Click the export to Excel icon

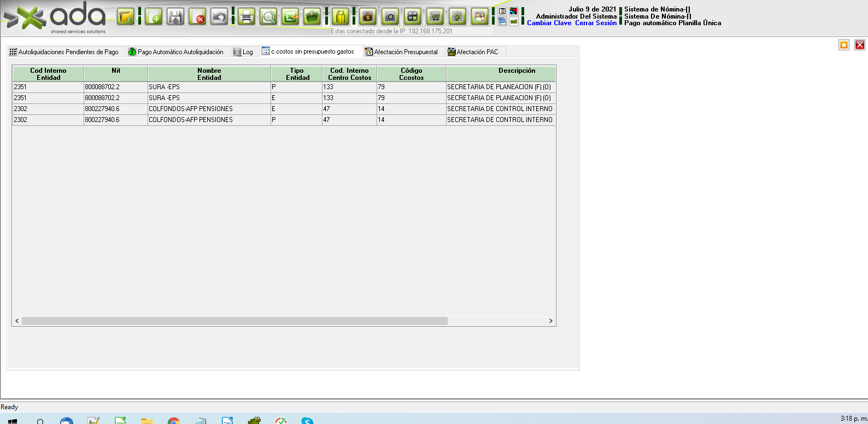click(x=290, y=17)
